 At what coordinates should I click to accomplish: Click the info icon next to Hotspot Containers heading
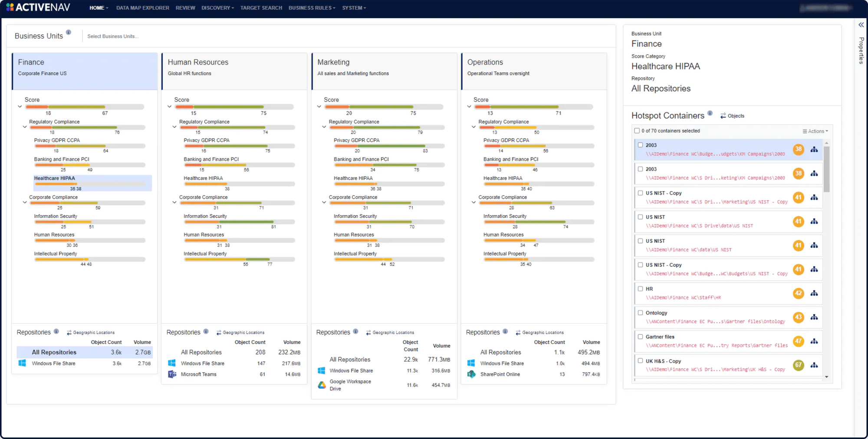[710, 113]
